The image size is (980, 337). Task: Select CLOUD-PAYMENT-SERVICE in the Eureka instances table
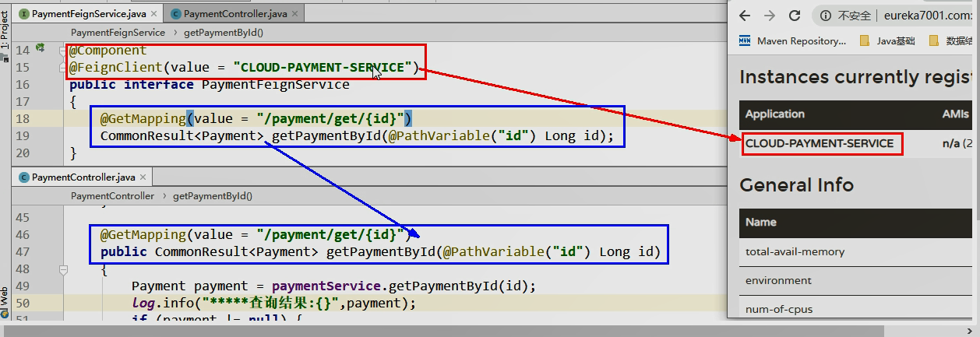click(820, 144)
